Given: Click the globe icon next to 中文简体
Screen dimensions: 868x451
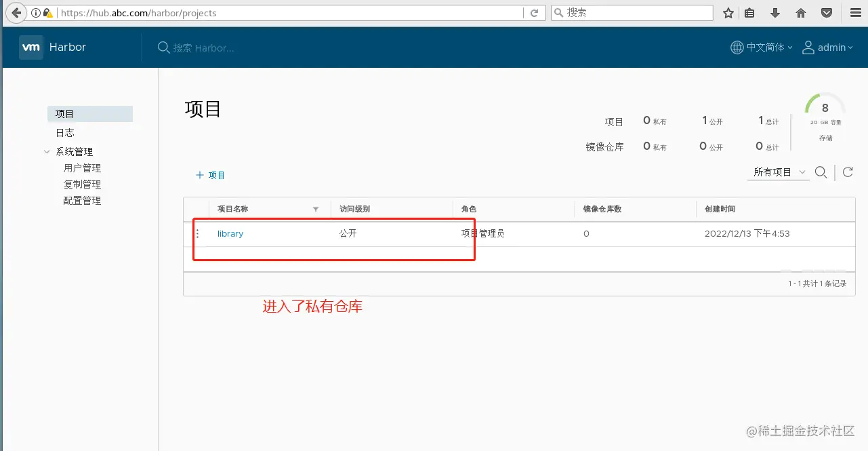Looking at the screenshot, I should pyautogui.click(x=736, y=47).
